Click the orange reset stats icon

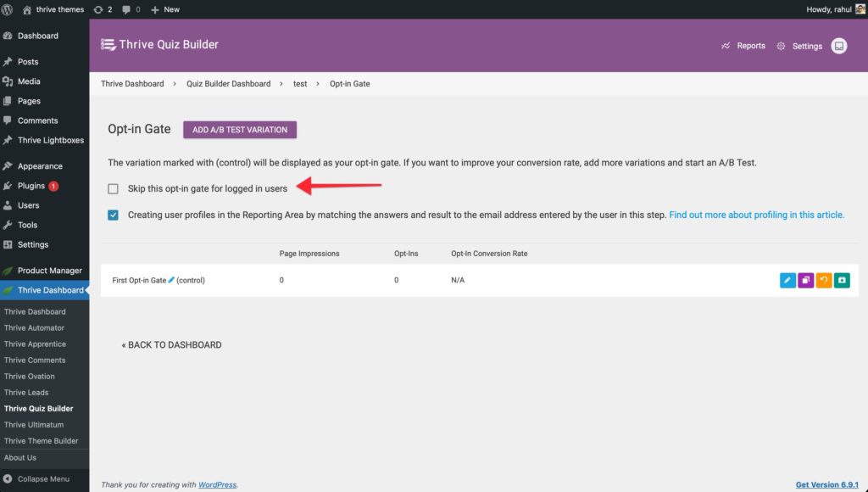(x=824, y=280)
